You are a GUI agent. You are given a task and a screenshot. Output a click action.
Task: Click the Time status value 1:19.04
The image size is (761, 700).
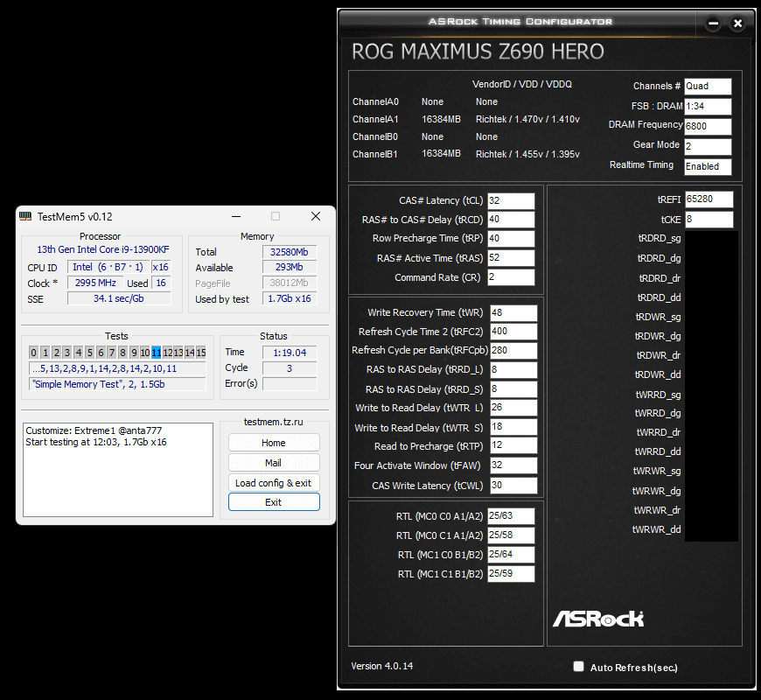click(290, 353)
